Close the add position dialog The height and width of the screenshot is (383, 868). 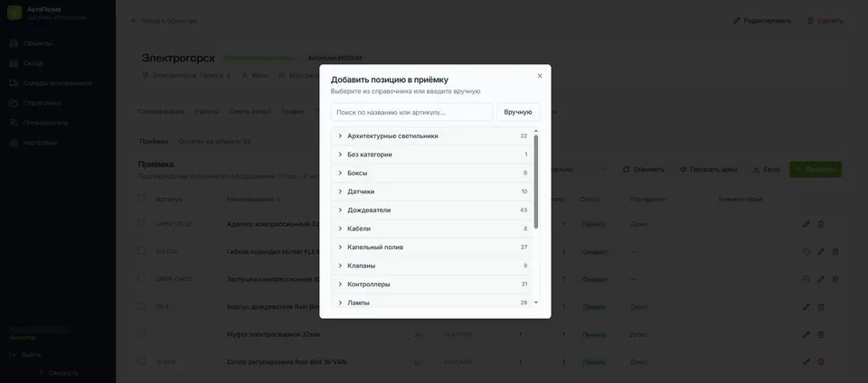540,76
